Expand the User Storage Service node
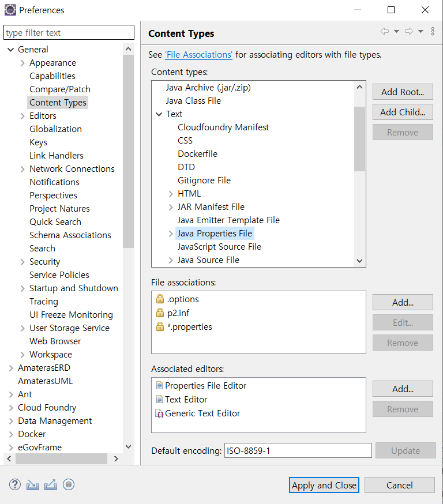443x504 pixels. [x=22, y=328]
